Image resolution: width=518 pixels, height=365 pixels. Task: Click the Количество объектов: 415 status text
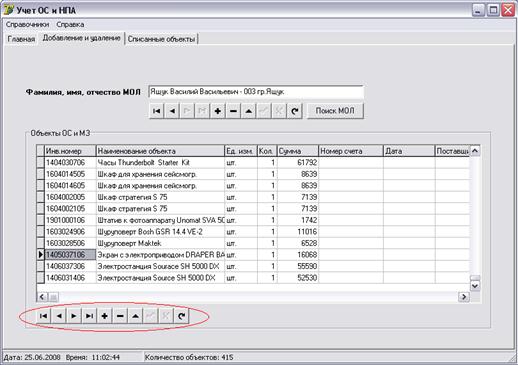189,357
